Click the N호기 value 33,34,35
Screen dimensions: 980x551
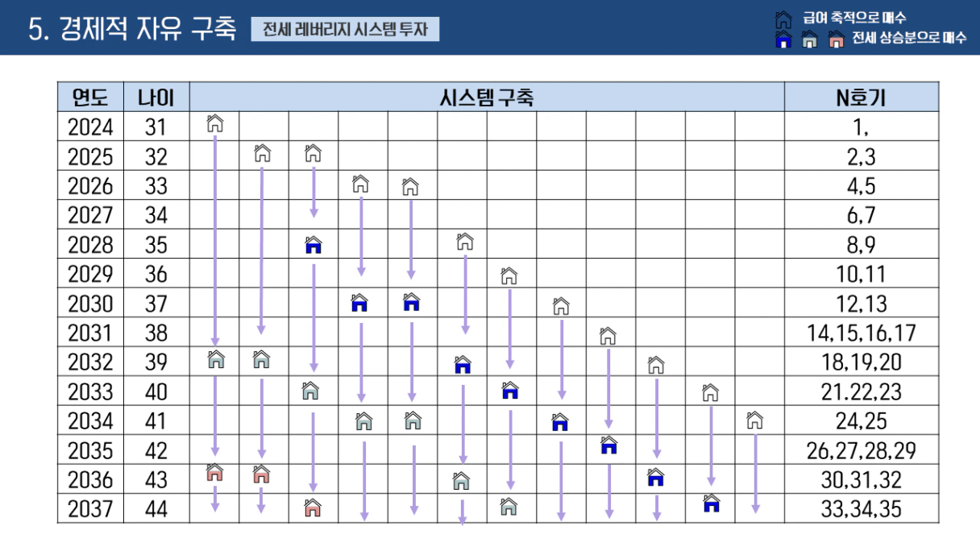pos(862,509)
